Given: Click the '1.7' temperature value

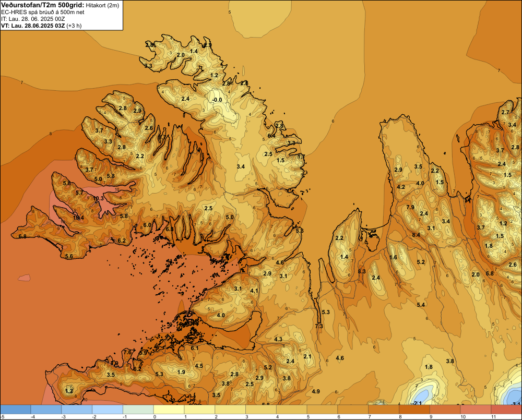Looking at the screenshot, I should (x=301, y=157).
